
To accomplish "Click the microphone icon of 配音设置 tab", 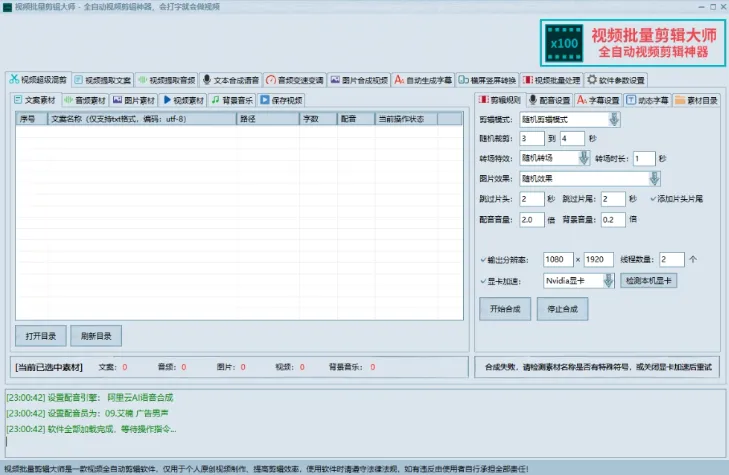I will click(533, 100).
